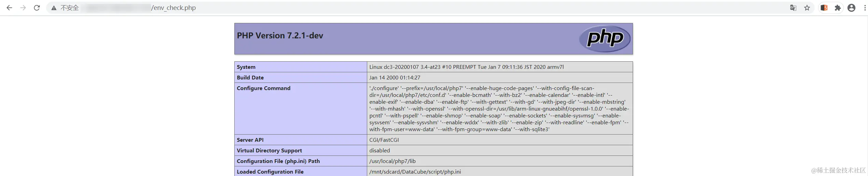Click Jan 14 2000 01:14:27 value
The width and height of the screenshot is (868, 176).
(x=395, y=78)
